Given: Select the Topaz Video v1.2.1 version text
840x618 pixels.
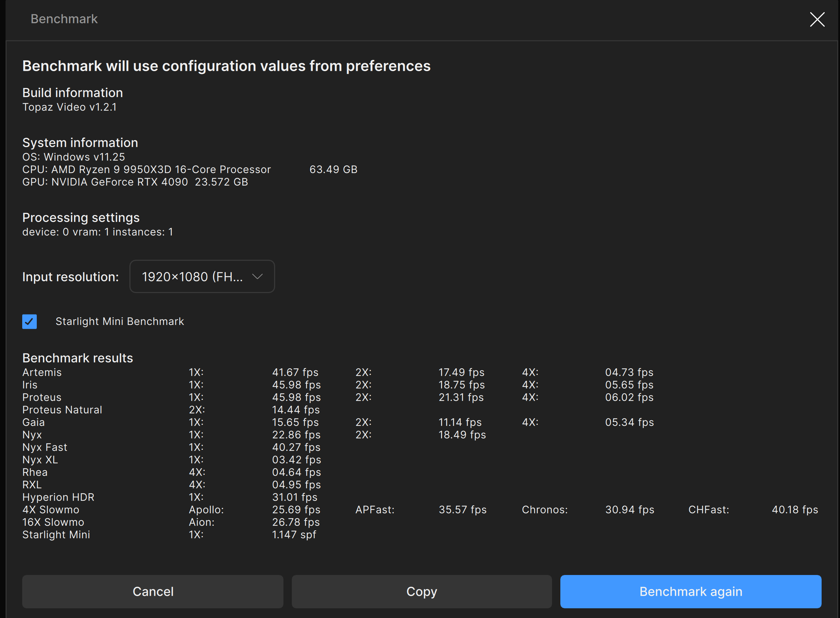Looking at the screenshot, I should [70, 107].
